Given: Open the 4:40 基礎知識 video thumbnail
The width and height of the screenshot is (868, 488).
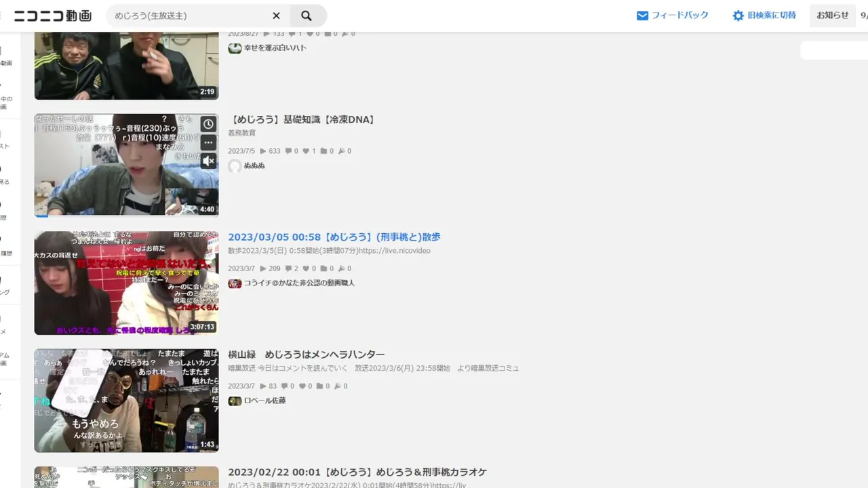Looking at the screenshot, I should (127, 165).
